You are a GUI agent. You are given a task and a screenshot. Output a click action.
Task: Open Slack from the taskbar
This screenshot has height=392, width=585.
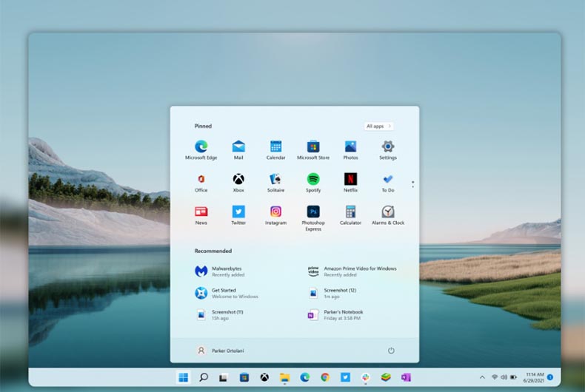(x=366, y=377)
